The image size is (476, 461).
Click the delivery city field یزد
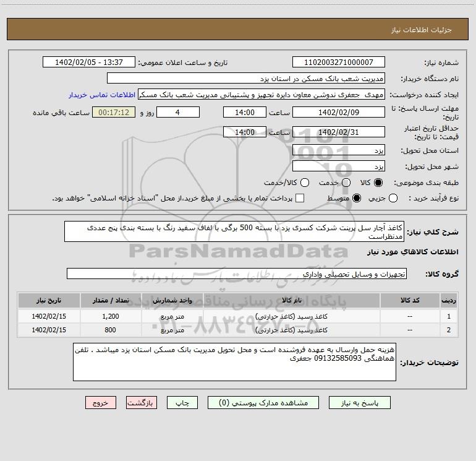click(x=339, y=166)
